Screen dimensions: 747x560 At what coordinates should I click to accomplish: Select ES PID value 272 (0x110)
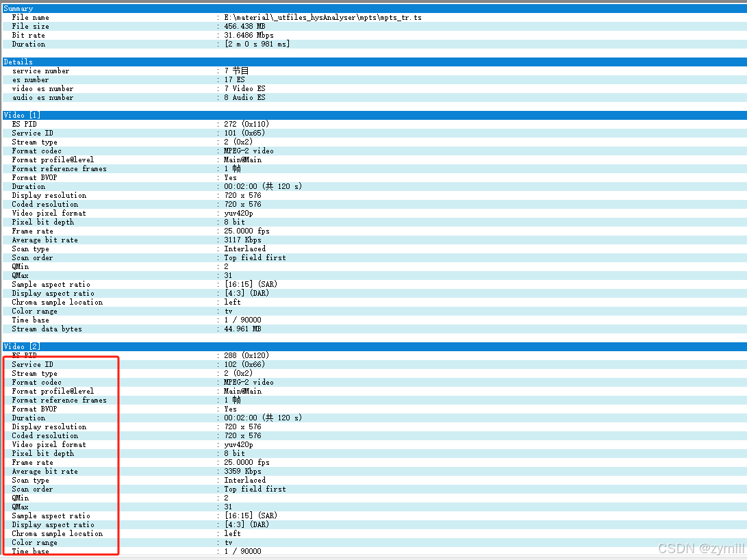click(x=246, y=125)
